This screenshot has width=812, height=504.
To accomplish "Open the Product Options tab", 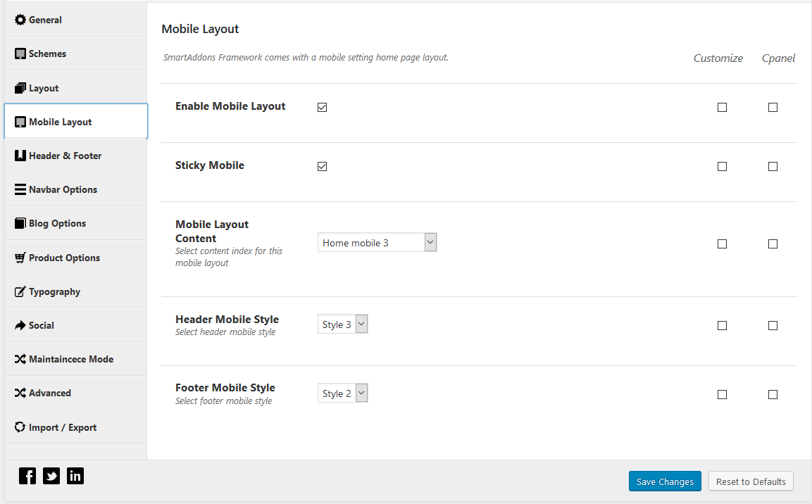I will [75, 258].
